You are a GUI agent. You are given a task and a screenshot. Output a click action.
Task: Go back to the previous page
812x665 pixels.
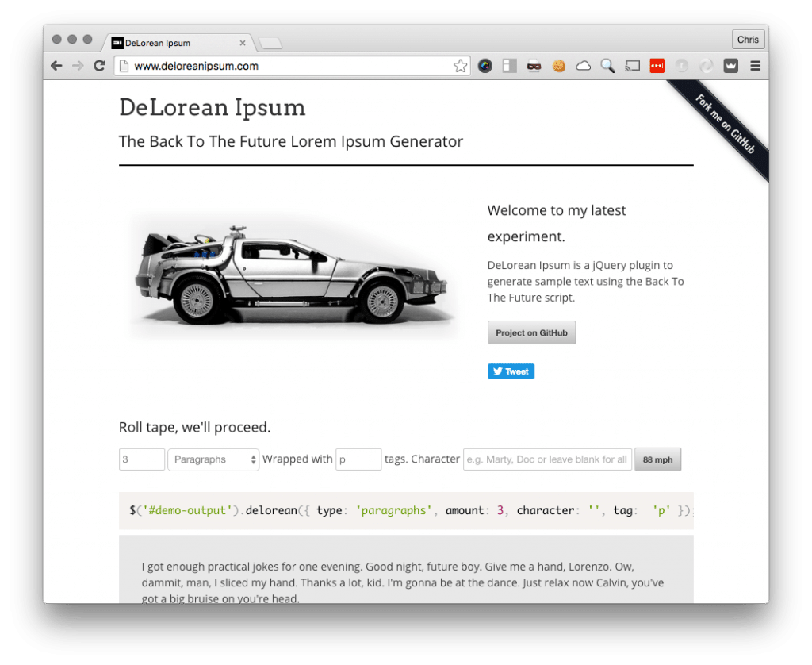tap(56, 66)
